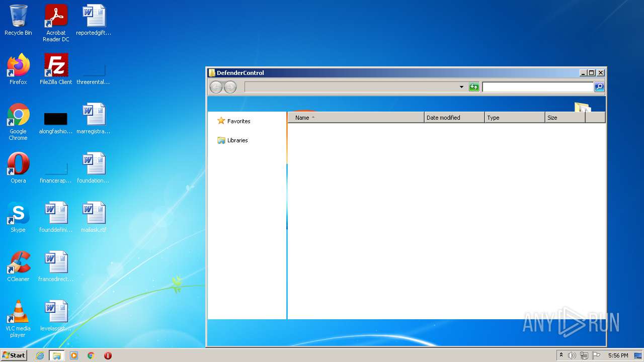Launch CCleaner desktop shortcut
This screenshot has width=644, height=362.
click(18, 266)
